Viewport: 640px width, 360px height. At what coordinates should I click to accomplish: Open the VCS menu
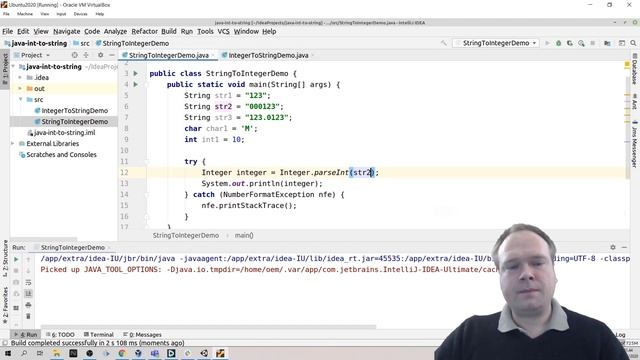[223, 31]
